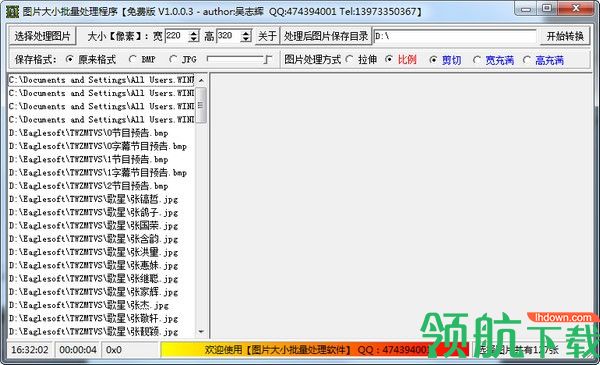Focus the width input showing 220

point(176,36)
